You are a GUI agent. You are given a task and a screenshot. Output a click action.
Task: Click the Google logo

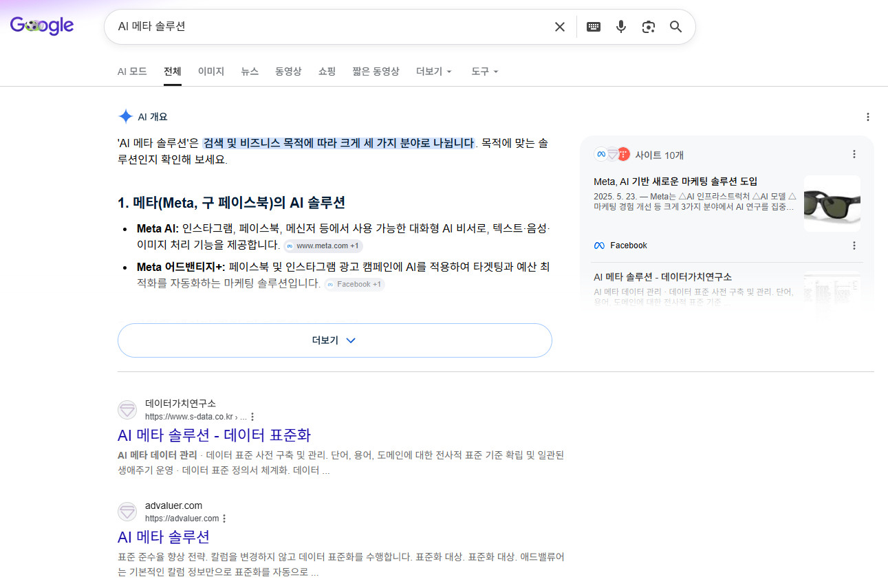tap(42, 26)
